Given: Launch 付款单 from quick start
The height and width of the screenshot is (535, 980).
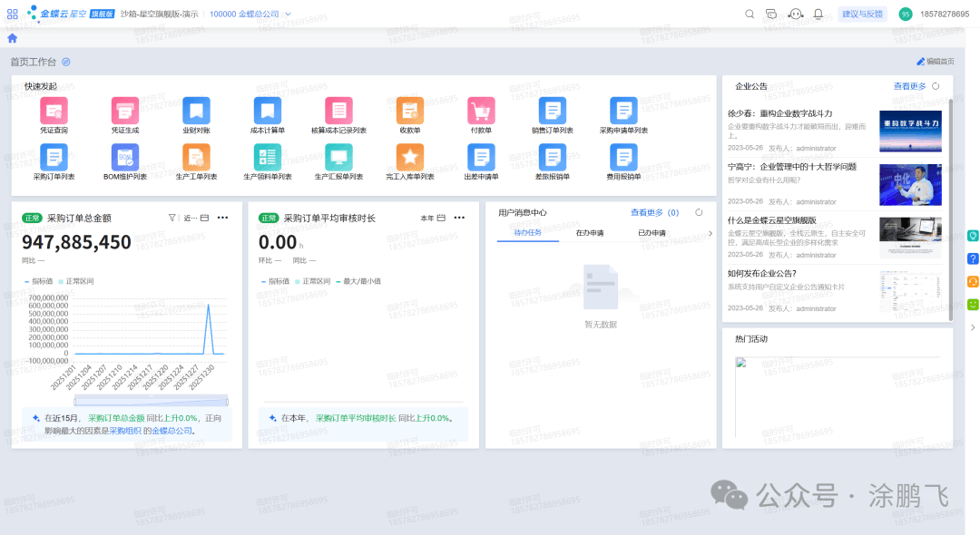Looking at the screenshot, I should tap(481, 111).
